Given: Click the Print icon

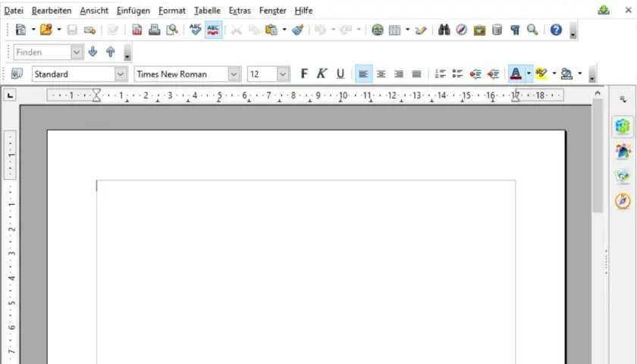Looking at the screenshot, I should [155, 30].
